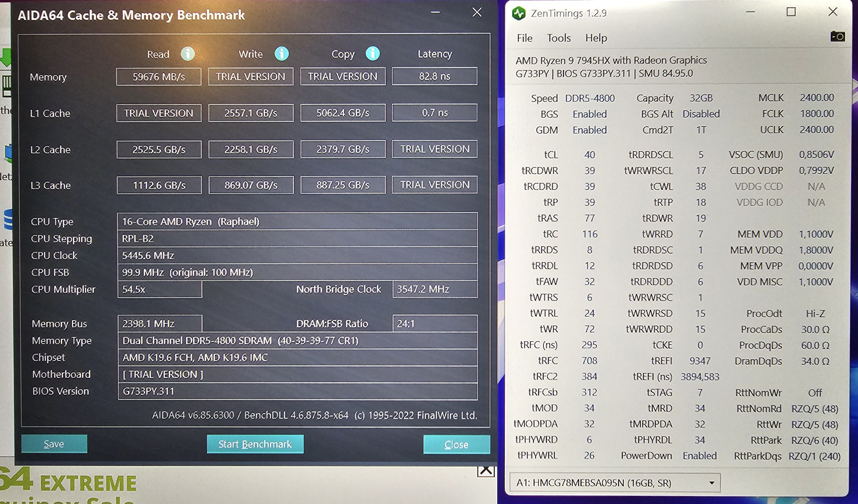This screenshot has width=858, height=504.
Task: Click the Copy info icon in AIDA64
Action: click(373, 53)
